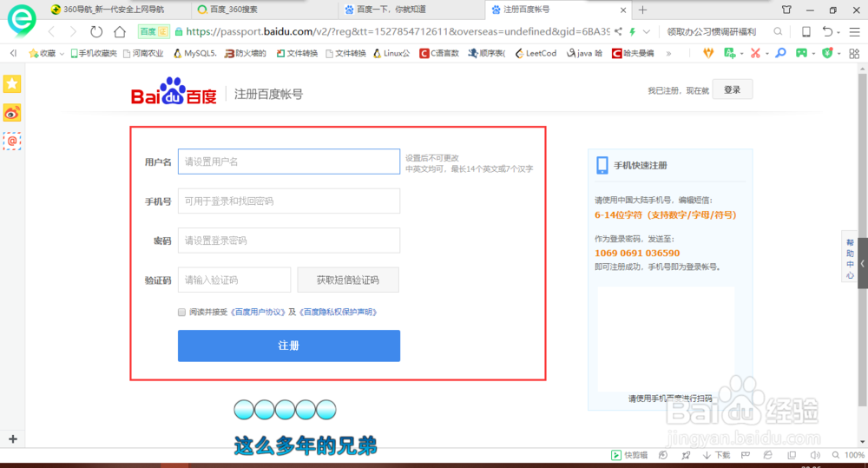Click the skin shirt icon in title bar

pos(786,10)
